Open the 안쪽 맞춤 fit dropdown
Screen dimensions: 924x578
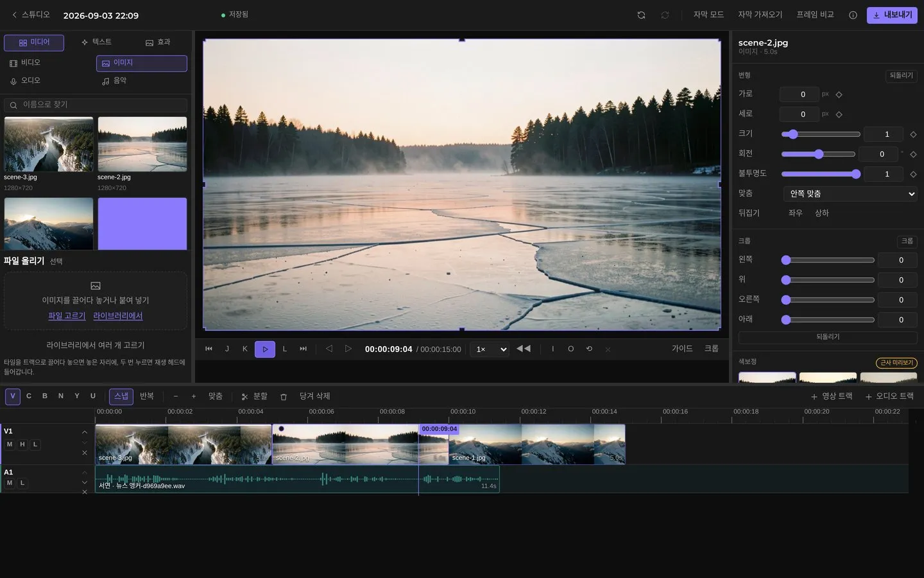tap(850, 194)
